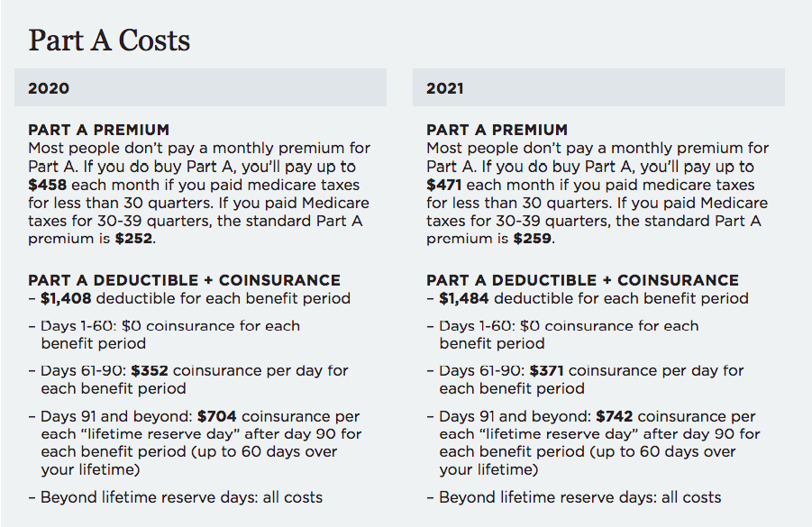Click the 2021 "Part A Deductible + Coinsurance" heading

click(582, 280)
